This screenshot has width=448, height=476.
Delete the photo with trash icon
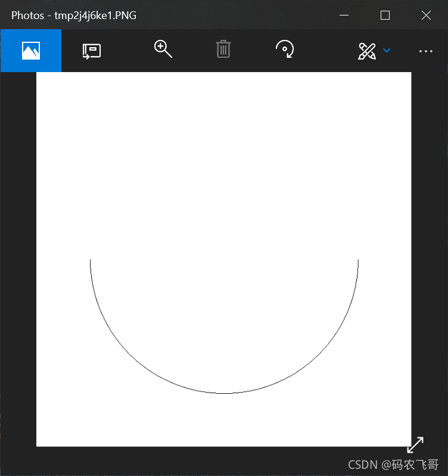pyautogui.click(x=223, y=49)
